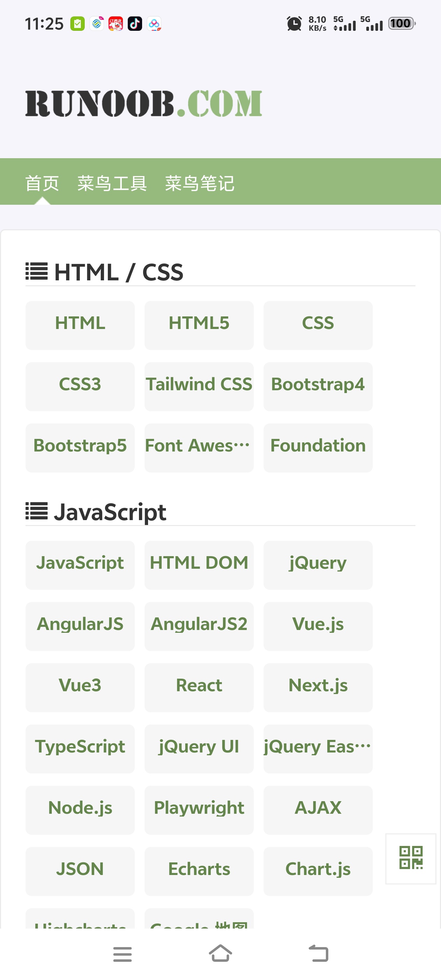Open the CSS tutorial
The image size is (441, 980).
[x=318, y=325]
